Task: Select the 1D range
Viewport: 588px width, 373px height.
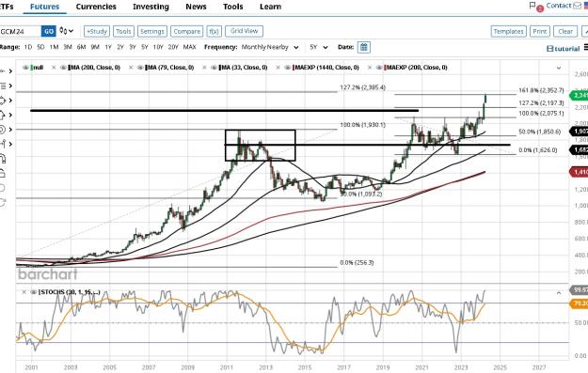Action: (27, 47)
